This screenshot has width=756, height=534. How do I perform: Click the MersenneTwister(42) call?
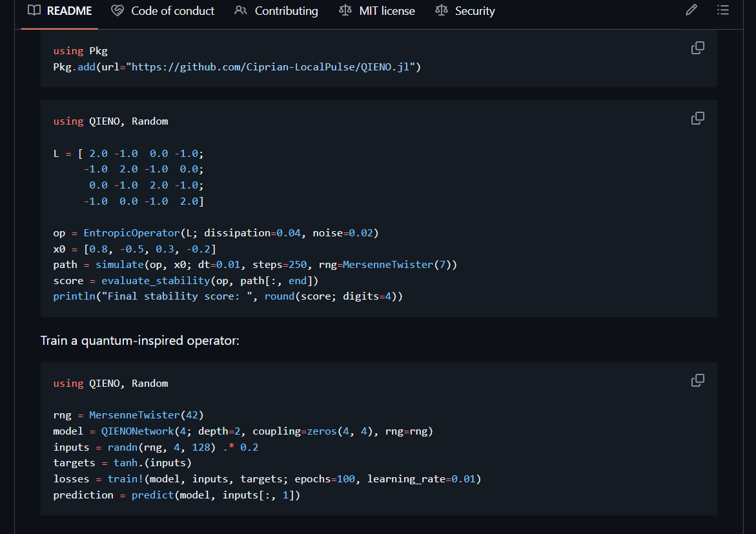click(x=147, y=415)
